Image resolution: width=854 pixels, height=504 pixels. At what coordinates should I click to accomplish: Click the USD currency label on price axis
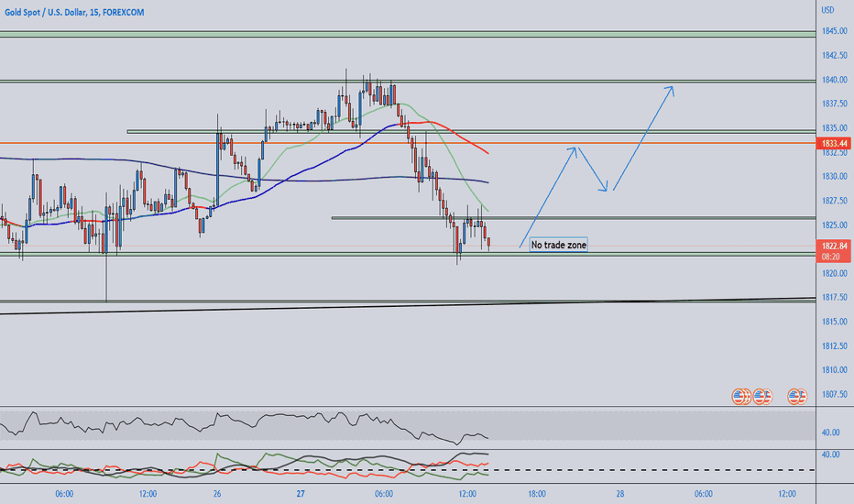[827, 10]
